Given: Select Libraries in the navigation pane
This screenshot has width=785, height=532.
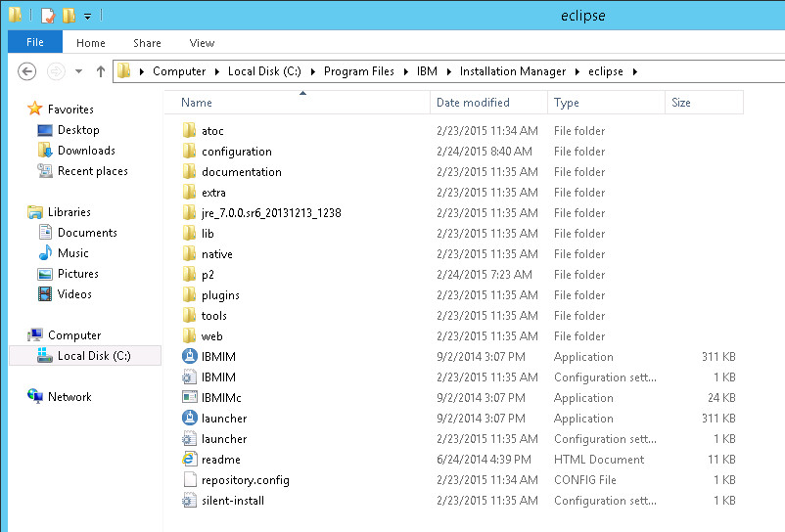Looking at the screenshot, I should 69,212.
